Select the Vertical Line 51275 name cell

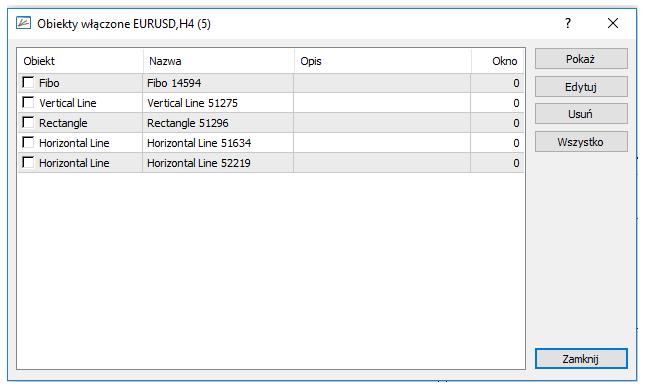pyautogui.click(x=218, y=103)
